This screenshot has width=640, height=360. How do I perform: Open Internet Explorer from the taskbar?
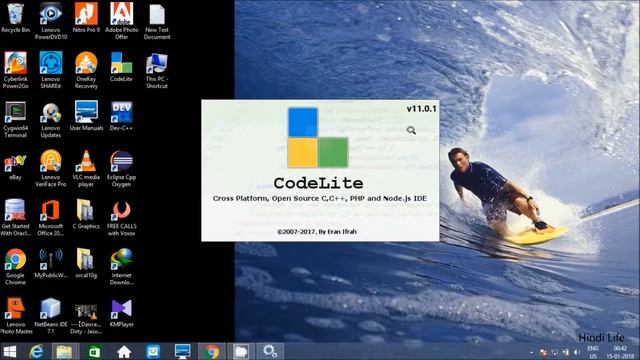coord(37,351)
